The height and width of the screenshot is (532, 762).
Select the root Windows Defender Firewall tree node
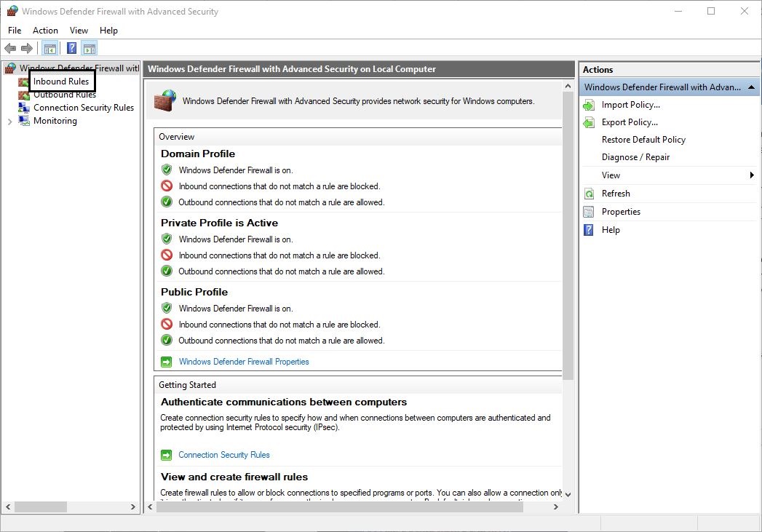tap(79, 68)
